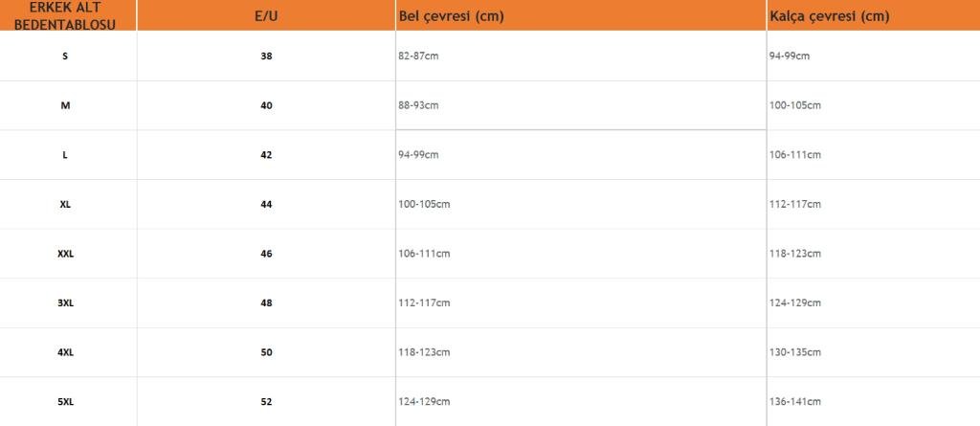980x426 pixels.
Task: Select hip value 136-141cm
Action: 795,402
